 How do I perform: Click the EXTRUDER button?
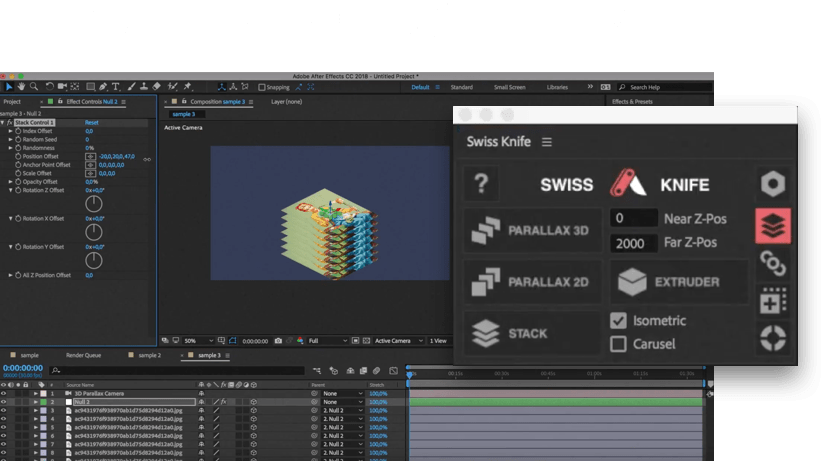click(x=679, y=282)
